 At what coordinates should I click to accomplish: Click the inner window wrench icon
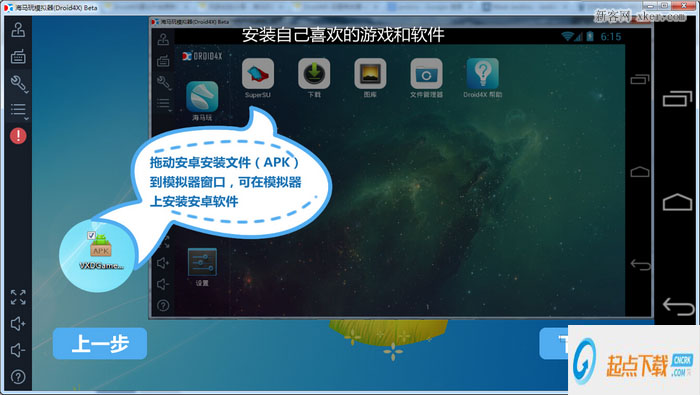[x=163, y=82]
